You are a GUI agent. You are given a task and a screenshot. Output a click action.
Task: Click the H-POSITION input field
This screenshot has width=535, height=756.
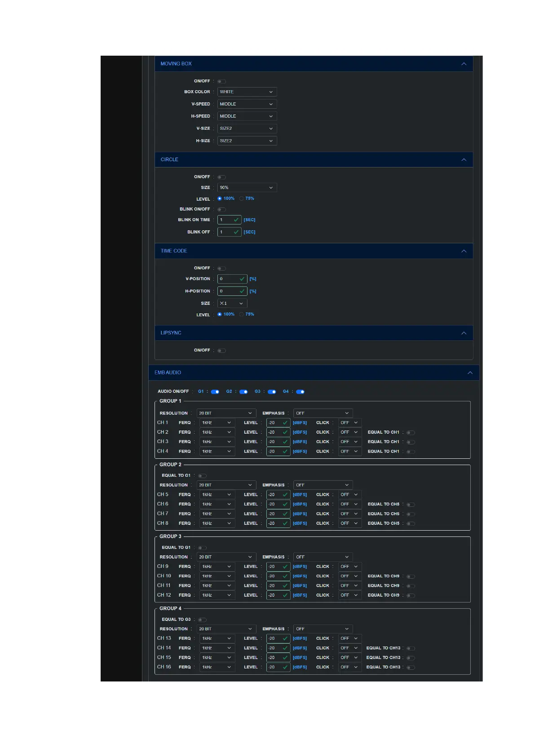pos(228,291)
